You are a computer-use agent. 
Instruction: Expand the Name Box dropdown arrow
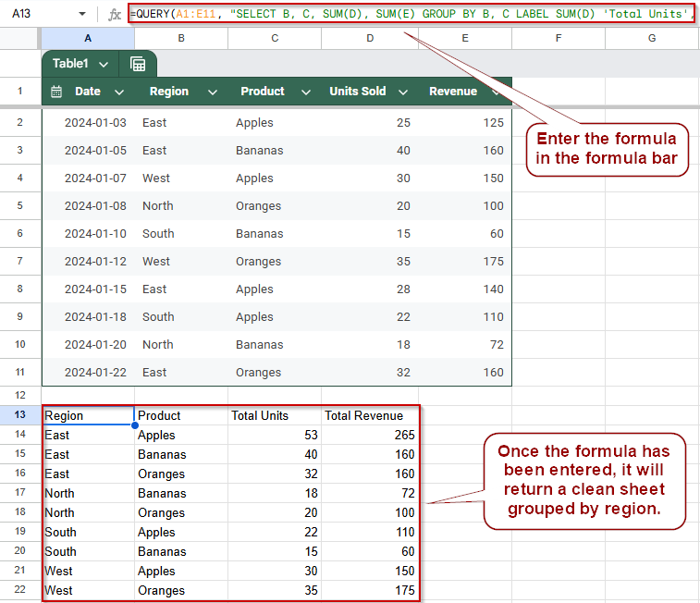(82, 14)
